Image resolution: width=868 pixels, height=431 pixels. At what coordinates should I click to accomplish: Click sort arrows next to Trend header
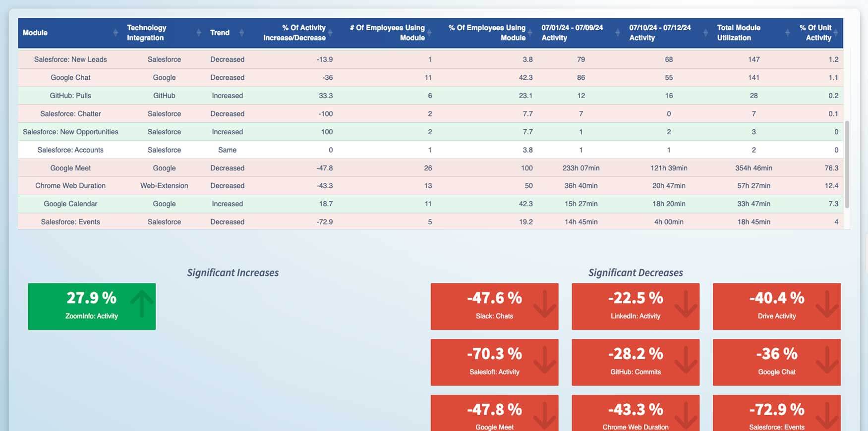(x=241, y=33)
